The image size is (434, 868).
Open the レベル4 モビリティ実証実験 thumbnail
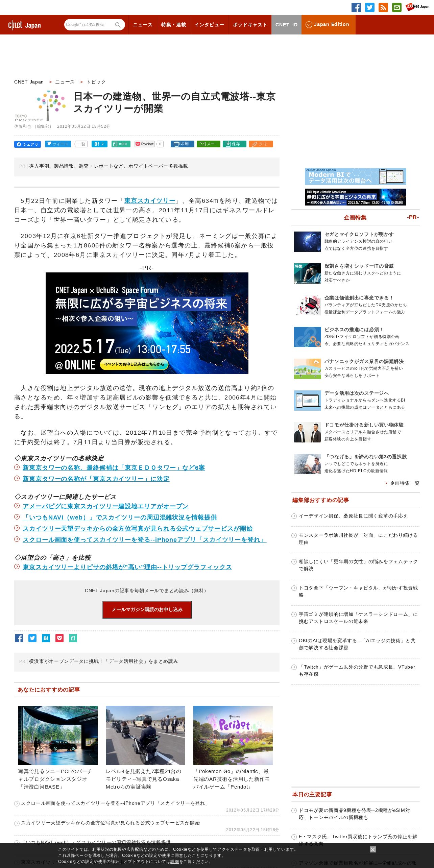tap(145, 735)
